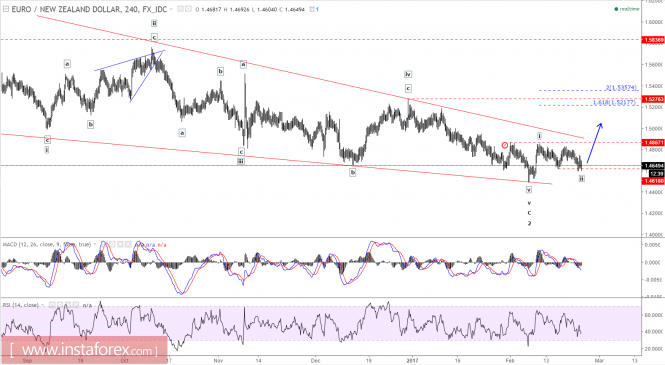Select the blue wedge trendline near October peak

click(x=129, y=60)
